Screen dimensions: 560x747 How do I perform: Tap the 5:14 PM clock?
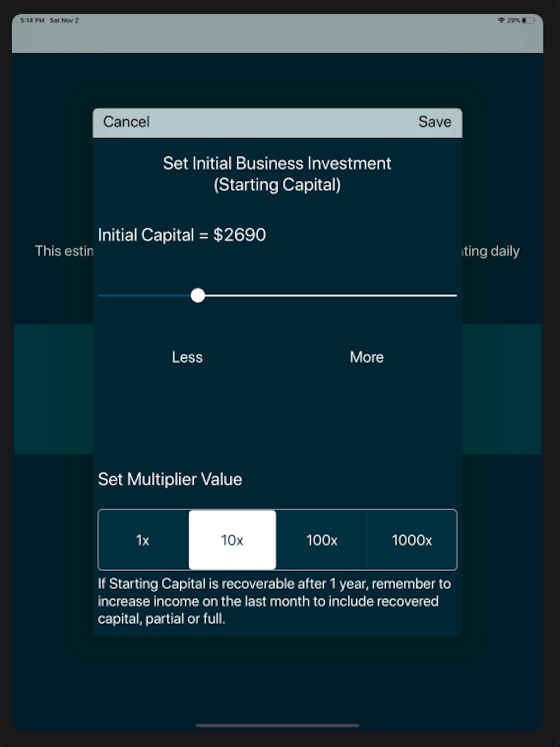32,21
